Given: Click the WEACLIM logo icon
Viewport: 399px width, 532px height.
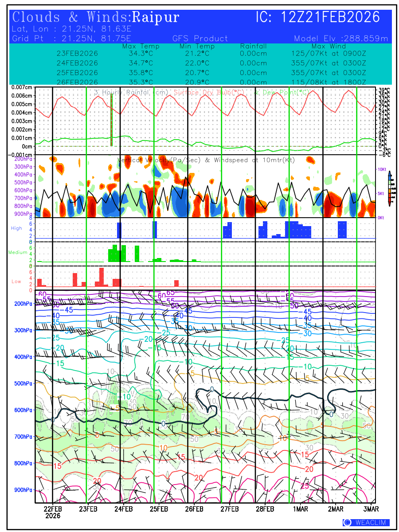Looking at the screenshot, I should (347, 523).
